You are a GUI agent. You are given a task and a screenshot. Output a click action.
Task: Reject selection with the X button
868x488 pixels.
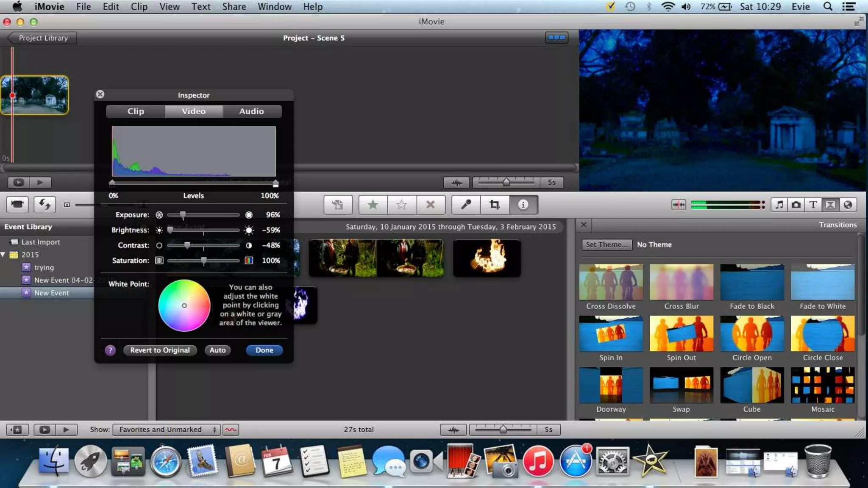tap(431, 205)
